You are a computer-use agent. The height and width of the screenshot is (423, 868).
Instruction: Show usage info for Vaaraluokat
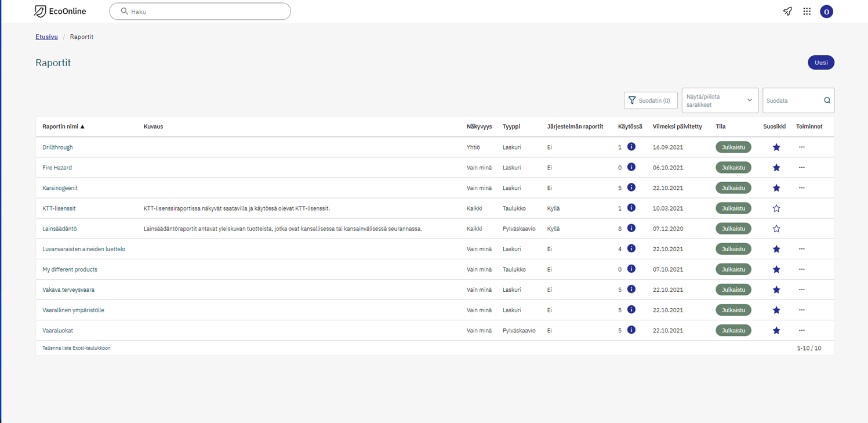coord(631,330)
